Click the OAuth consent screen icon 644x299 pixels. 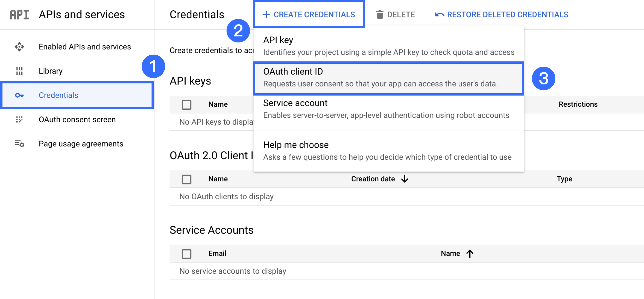click(19, 120)
